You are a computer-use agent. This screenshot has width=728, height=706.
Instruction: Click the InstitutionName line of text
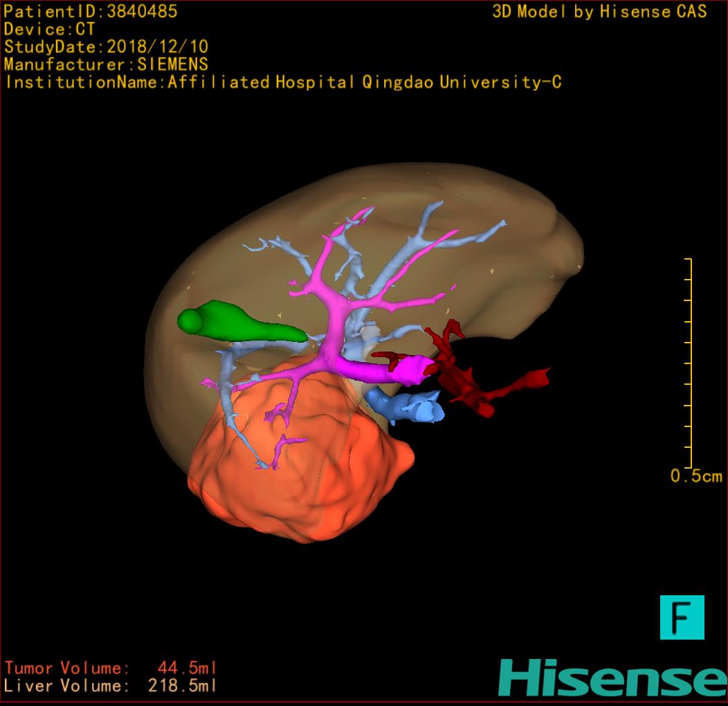282,83
